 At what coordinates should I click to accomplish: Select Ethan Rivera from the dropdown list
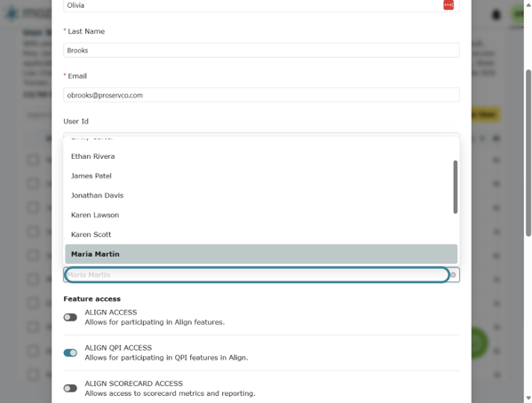261,156
